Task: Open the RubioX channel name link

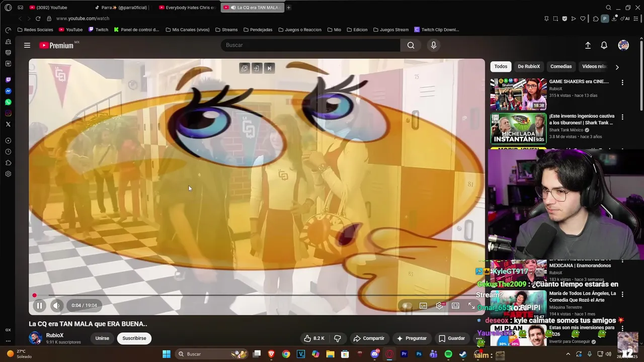Action: (55, 335)
